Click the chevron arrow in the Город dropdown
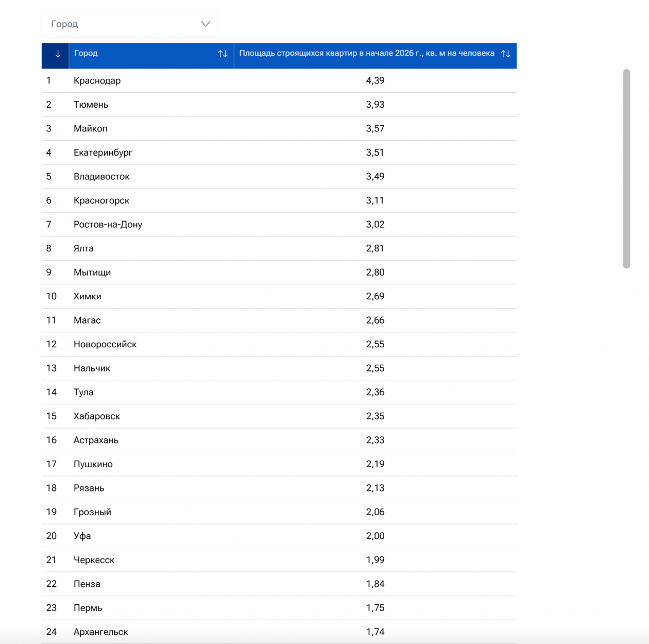Viewport: 649px width, 644px height. point(206,24)
